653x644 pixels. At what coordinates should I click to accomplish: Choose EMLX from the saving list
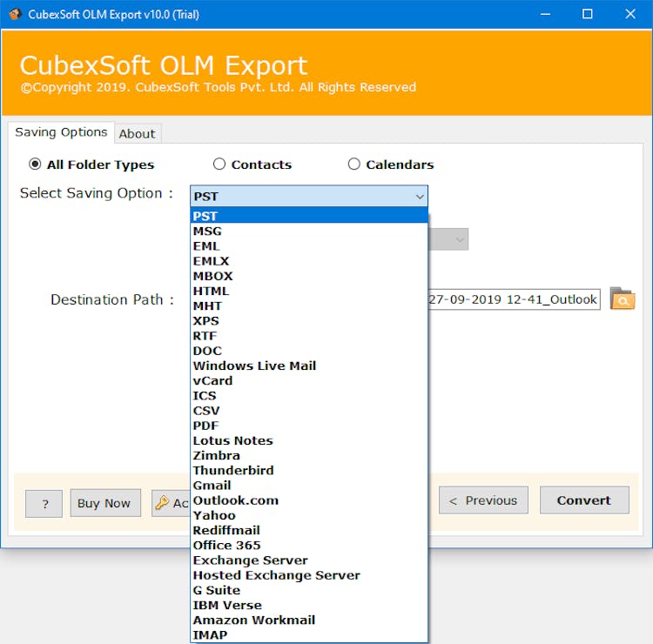(309, 261)
